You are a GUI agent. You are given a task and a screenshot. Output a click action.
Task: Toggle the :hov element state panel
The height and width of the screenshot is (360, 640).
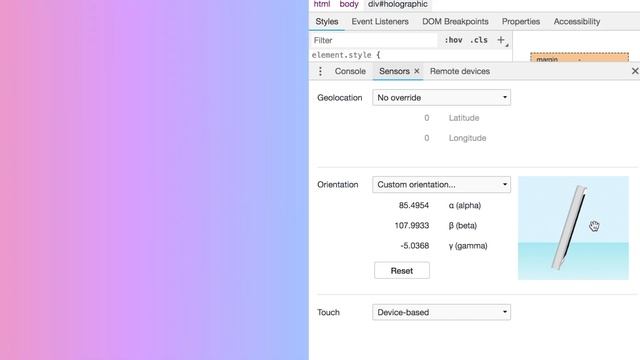pyautogui.click(x=453, y=40)
